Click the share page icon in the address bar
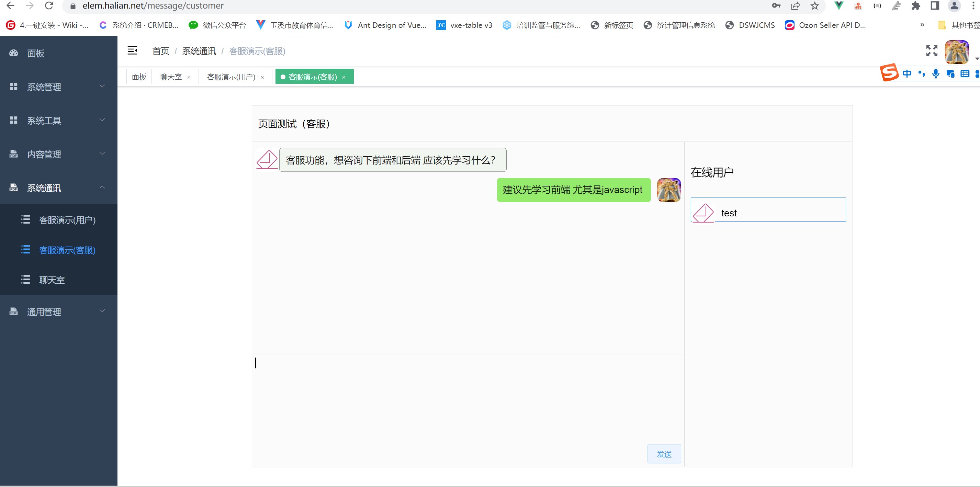Viewport: 980px width, 487px height. (x=795, y=6)
